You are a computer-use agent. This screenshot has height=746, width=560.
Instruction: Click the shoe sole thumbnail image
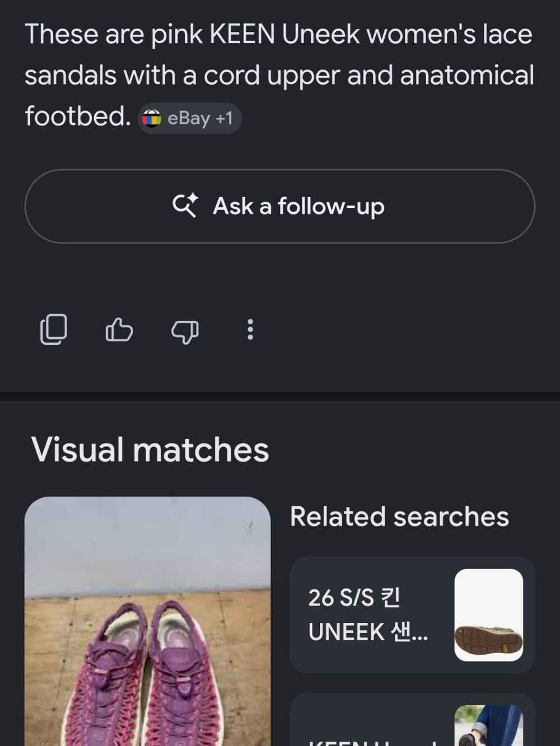pyautogui.click(x=488, y=615)
